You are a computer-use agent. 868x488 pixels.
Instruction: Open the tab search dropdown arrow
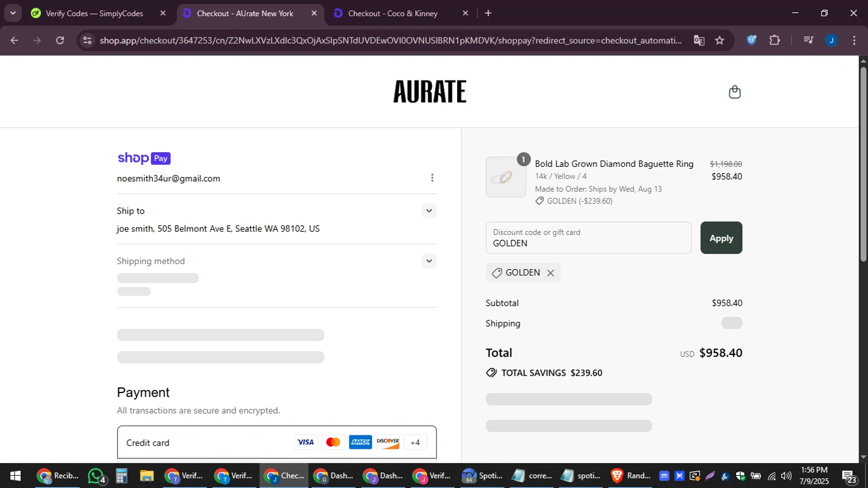point(13,13)
